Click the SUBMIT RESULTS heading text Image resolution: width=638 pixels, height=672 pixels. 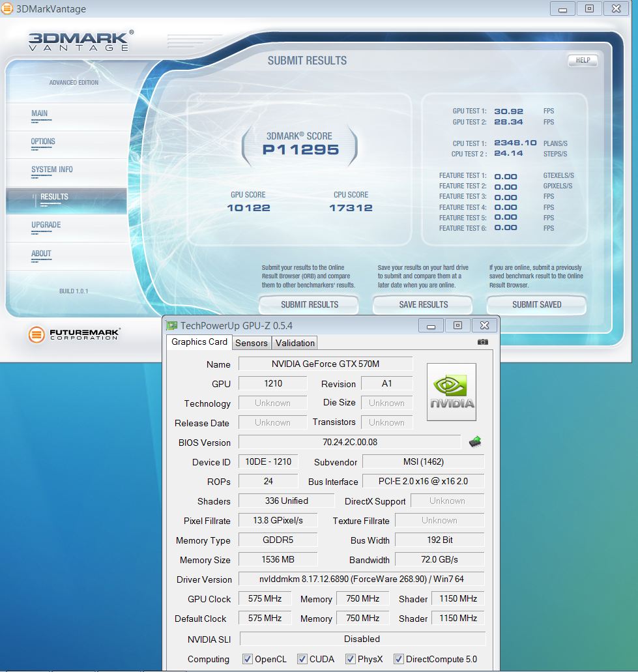307,61
